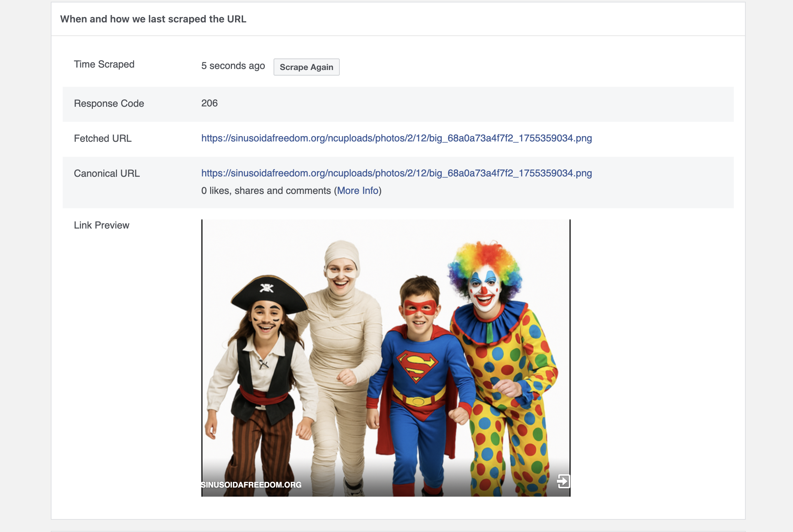Click the Response Code label
This screenshot has height=532, width=793.
pyautogui.click(x=109, y=104)
